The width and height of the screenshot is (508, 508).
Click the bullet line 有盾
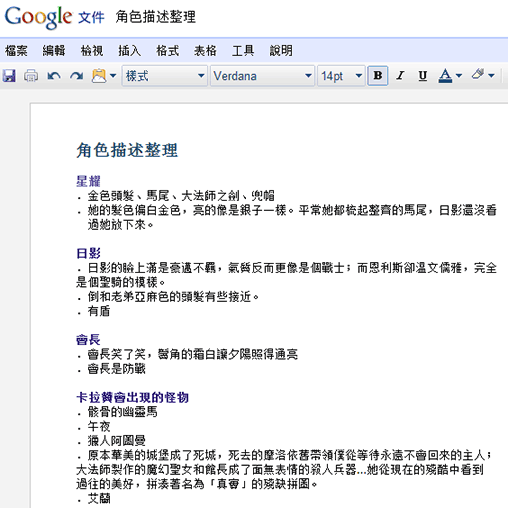[x=99, y=311]
